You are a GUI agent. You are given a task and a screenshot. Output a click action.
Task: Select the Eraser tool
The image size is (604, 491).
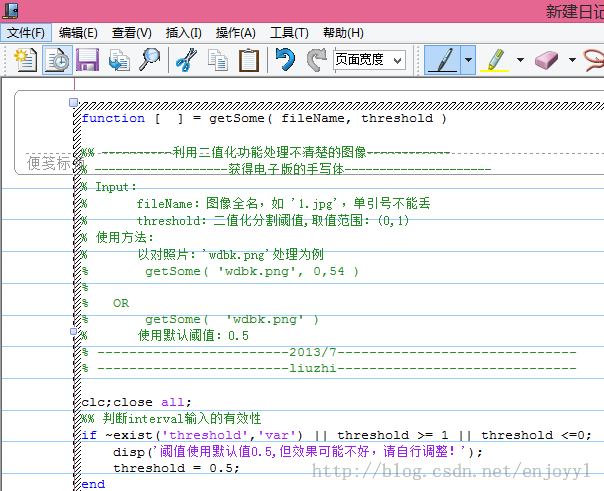(x=546, y=60)
